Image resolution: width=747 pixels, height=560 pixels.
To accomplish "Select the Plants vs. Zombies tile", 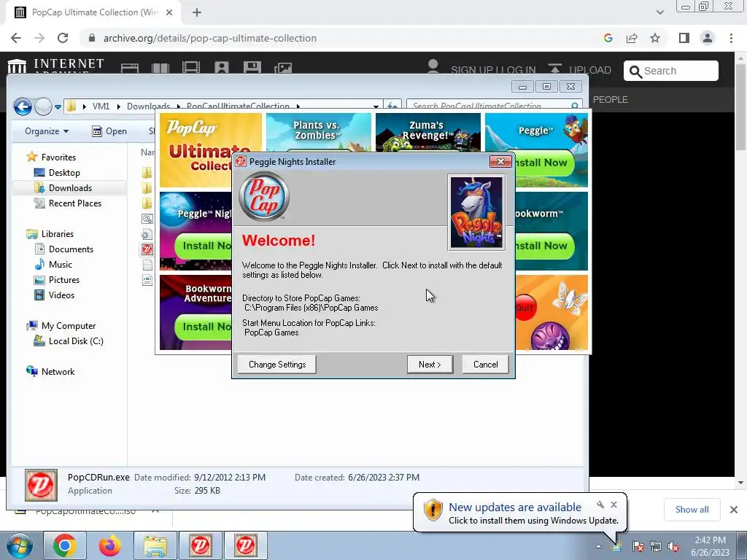I will tap(318, 132).
